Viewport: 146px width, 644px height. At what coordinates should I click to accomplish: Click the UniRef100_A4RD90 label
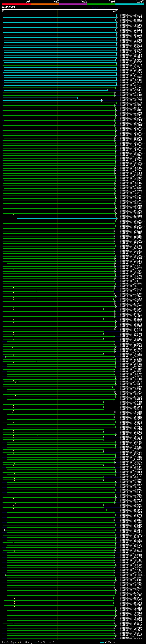click(x=131, y=276)
